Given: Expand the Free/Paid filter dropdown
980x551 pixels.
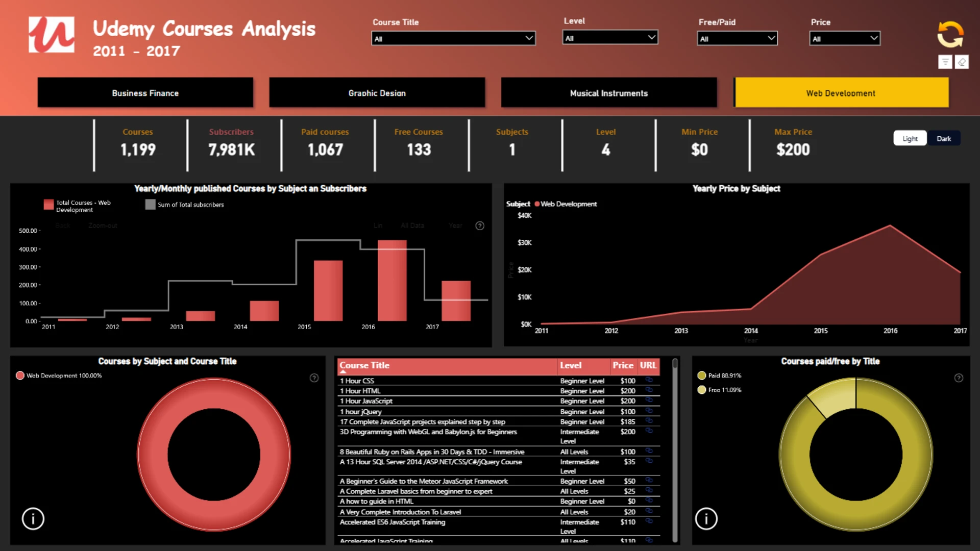Looking at the screenshot, I should (x=737, y=38).
